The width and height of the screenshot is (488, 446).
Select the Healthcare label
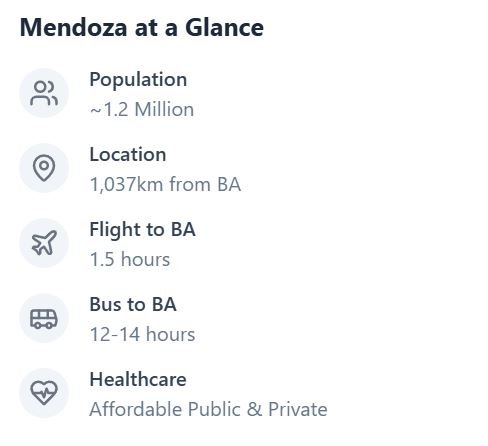point(138,379)
